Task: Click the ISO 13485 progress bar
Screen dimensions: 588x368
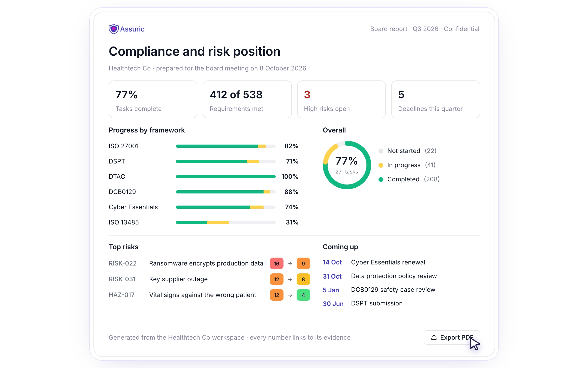Action: point(226,222)
